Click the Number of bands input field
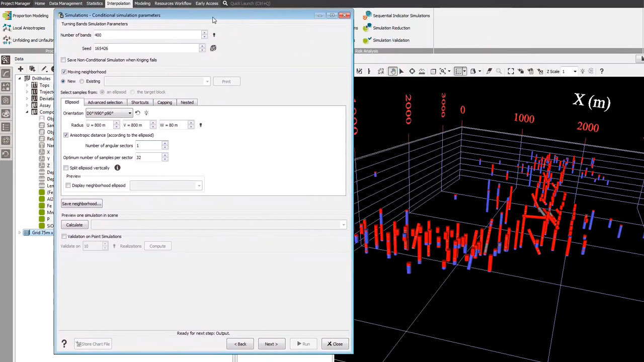 146,35
